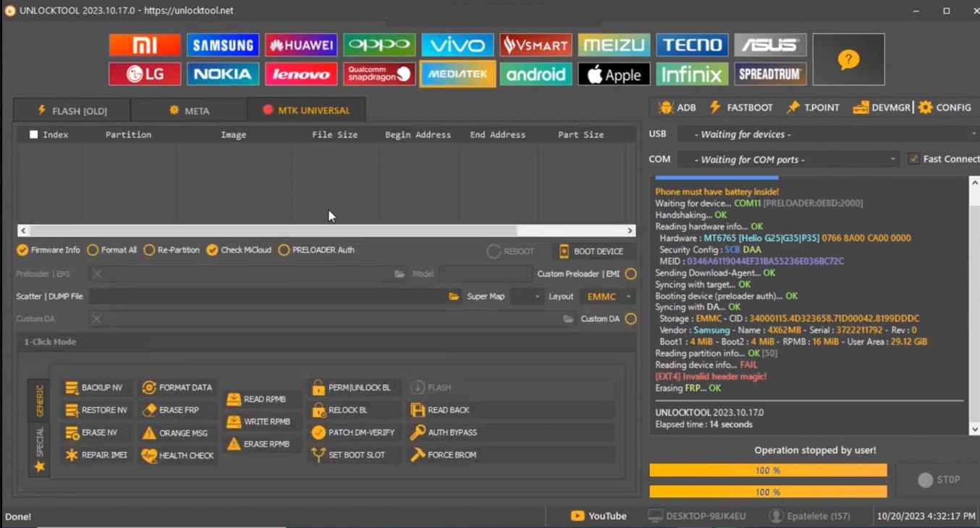Click the upper 100% progress bar
This screenshot has height=528, width=980.
point(768,471)
